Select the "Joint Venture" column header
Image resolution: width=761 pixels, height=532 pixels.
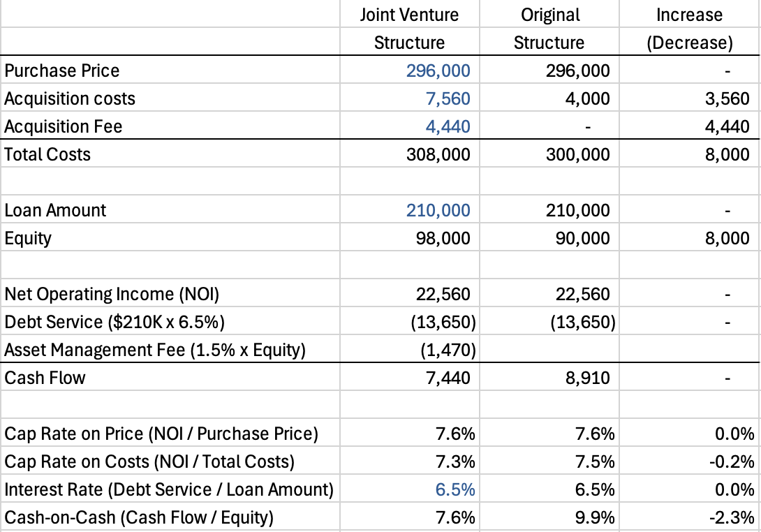[x=409, y=15]
